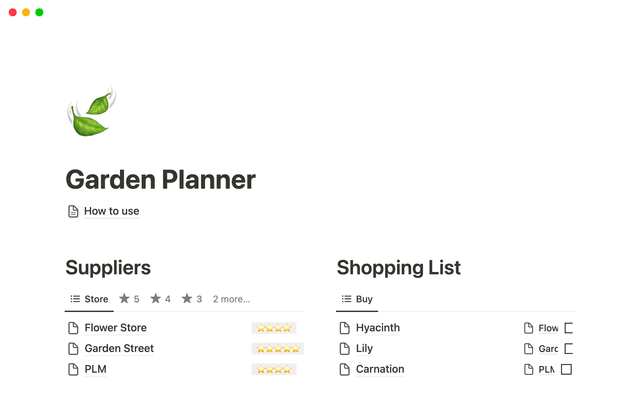640x400 pixels.
Task: Click the Carnation page icon
Action: coord(344,369)
